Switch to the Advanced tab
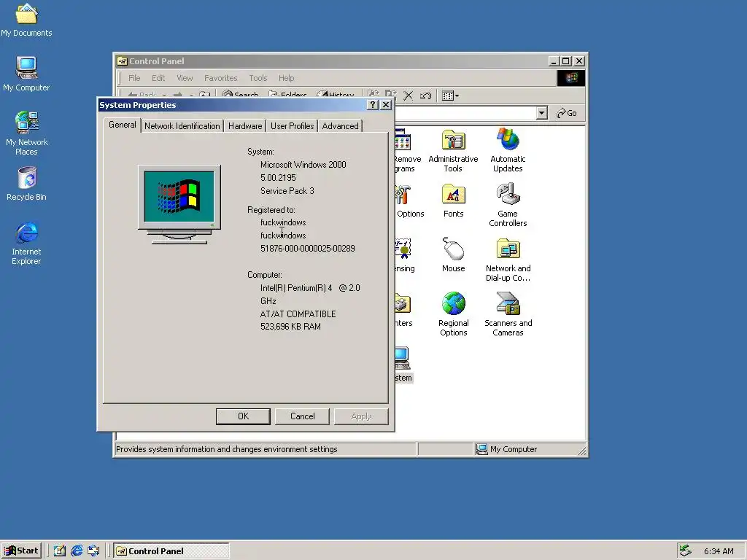The height and width of the screenshot is (560, 747). click(x=340, y=126)
